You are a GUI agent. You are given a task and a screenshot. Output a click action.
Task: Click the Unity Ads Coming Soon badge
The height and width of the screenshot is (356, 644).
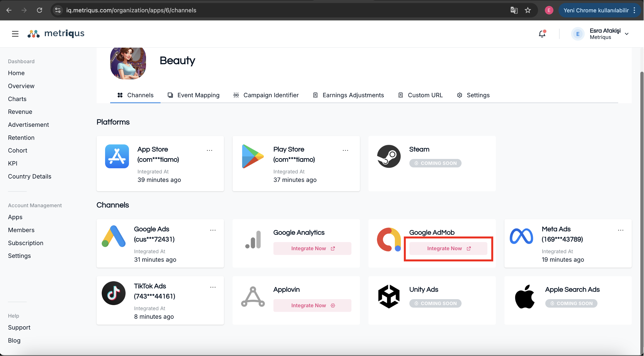pyautogui.click(x=435, y=303)
